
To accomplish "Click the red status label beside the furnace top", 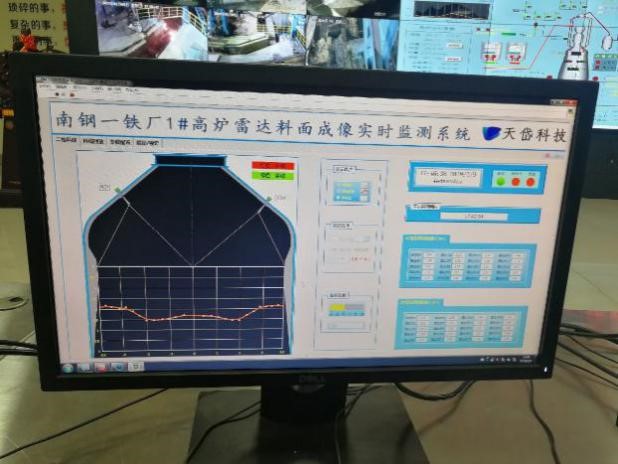I will point(273,166).
